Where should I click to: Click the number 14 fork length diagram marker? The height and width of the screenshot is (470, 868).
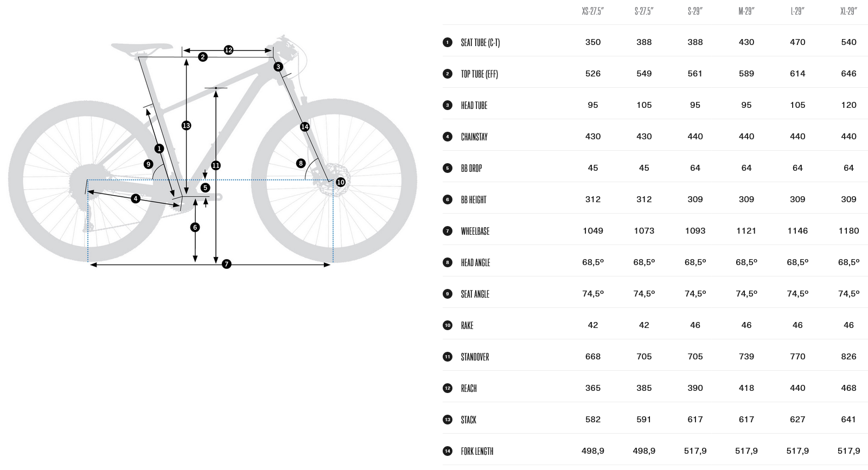(305, 127)
